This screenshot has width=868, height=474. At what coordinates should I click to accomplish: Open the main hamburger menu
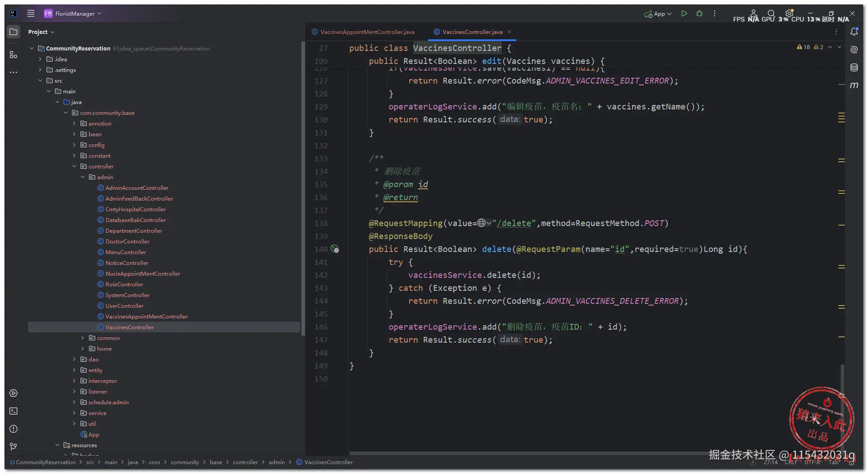click(x=31, y=13)
